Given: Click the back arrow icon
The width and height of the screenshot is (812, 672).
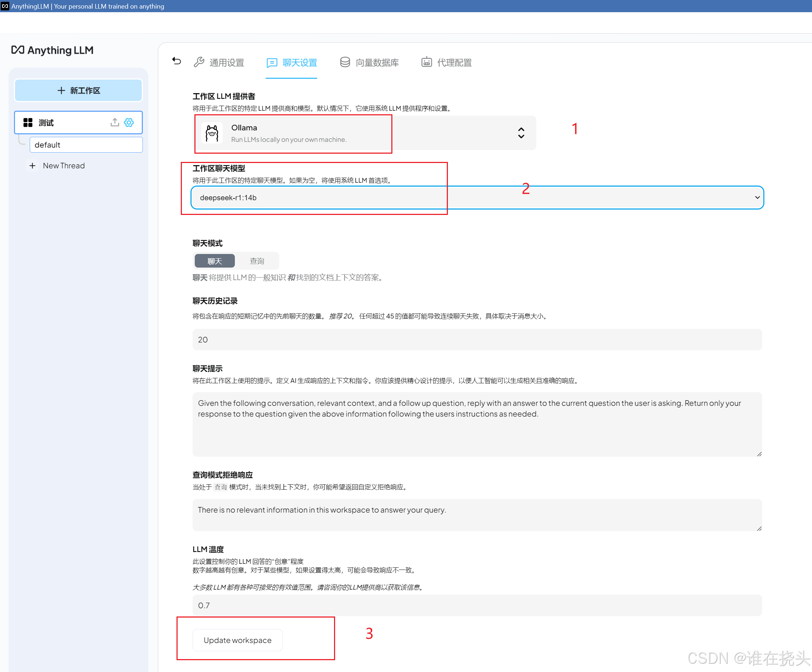Looking at the screenshot, I should 176,61.
